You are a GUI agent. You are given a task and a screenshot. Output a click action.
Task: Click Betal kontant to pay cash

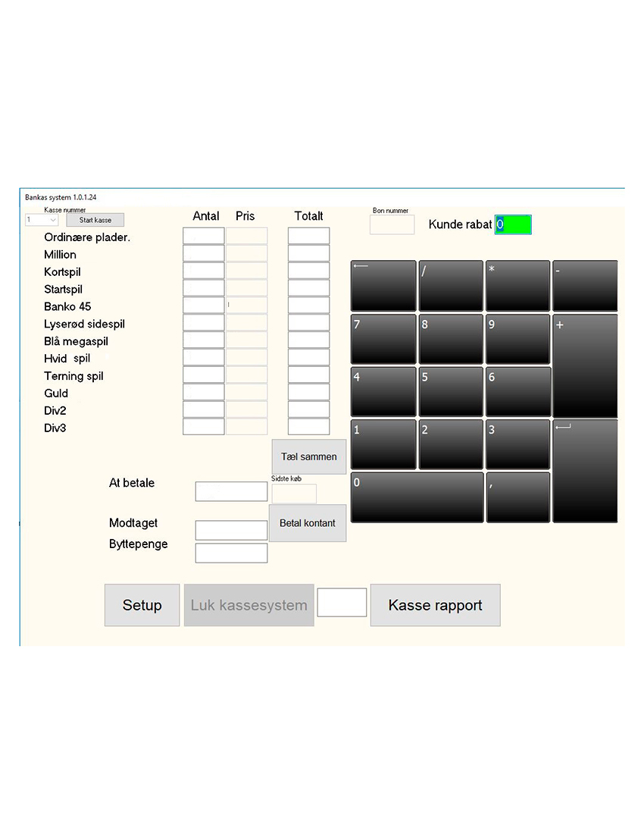click(307, 523)
